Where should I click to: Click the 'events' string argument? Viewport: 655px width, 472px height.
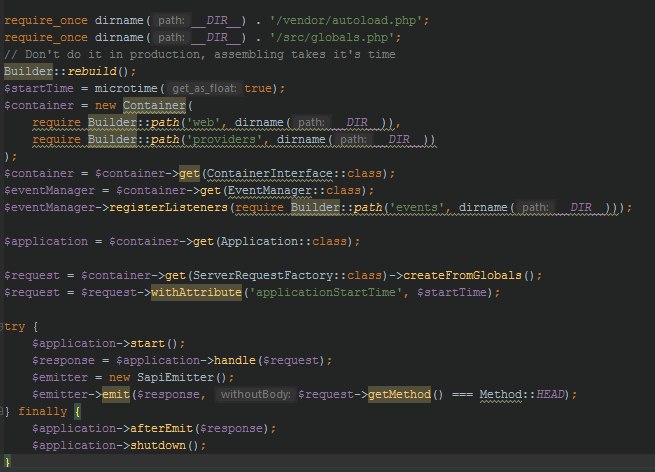point(417,208)
